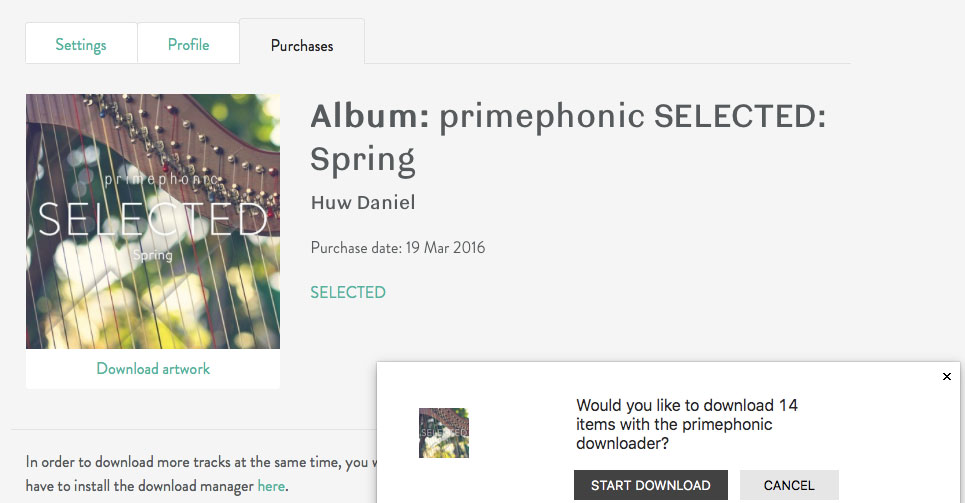Click the bold 'Album:' label

click(370, 117)
